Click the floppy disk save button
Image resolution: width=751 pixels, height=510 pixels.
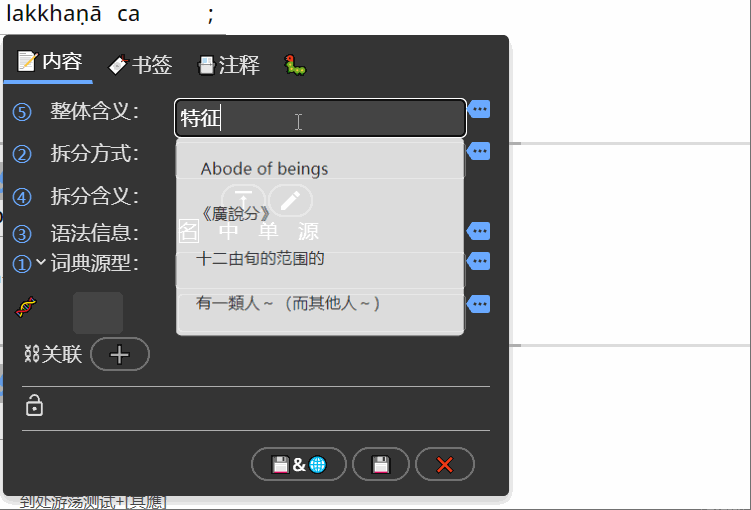pos(381,464)
